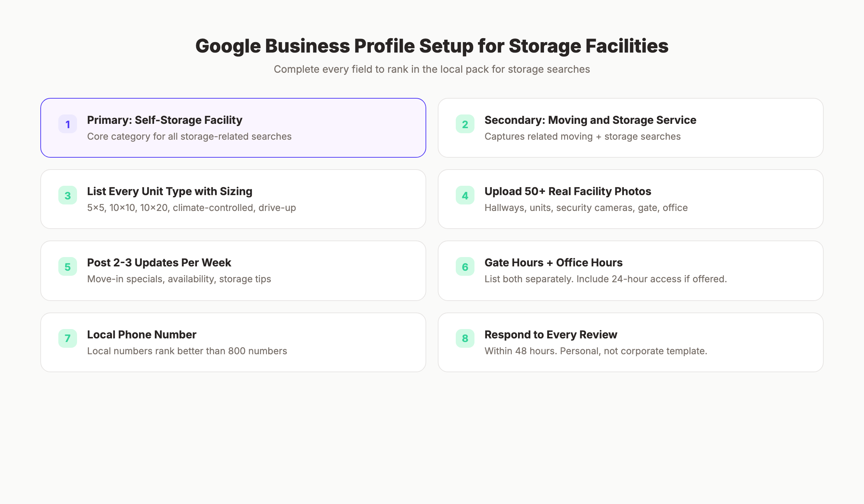Open the Secondary: Moving and Storage Service card
This screenshot has width=864, height=504.
pos(630,128)
